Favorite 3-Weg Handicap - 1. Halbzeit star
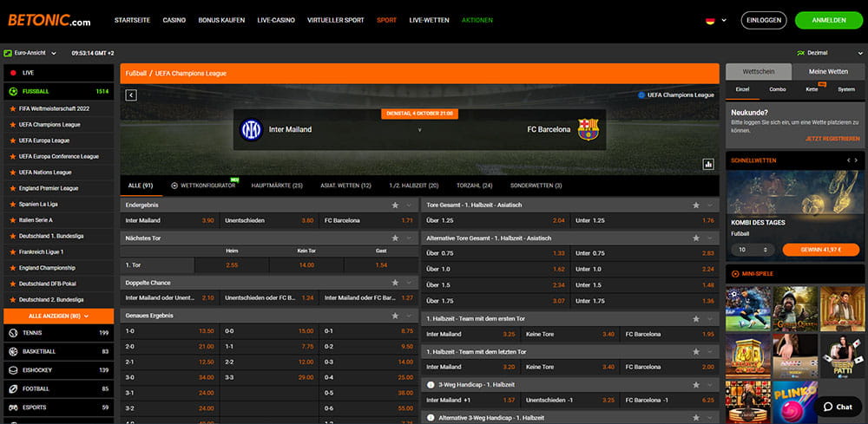The height and width of the screenshot is (424, 868). pos(696,384)
